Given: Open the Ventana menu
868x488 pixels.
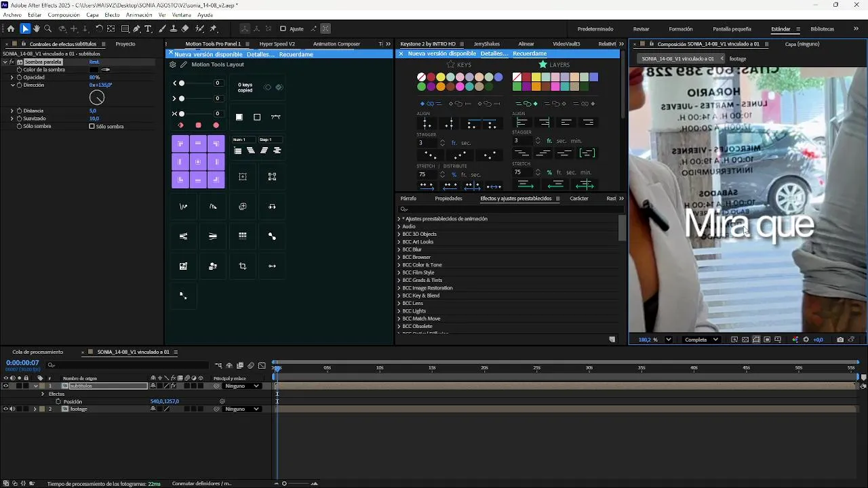Looking at the screenshot, I should (181, 14).
